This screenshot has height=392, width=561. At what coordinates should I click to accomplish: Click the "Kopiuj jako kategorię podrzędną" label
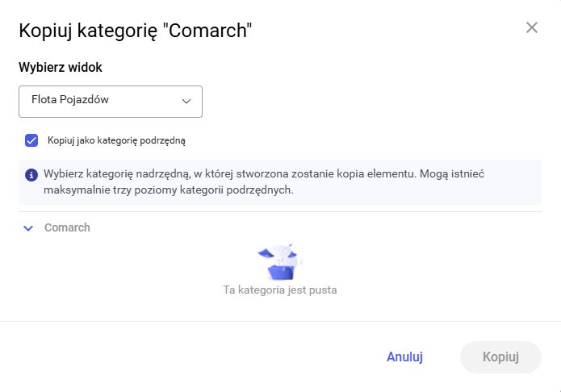pos(117,140)
